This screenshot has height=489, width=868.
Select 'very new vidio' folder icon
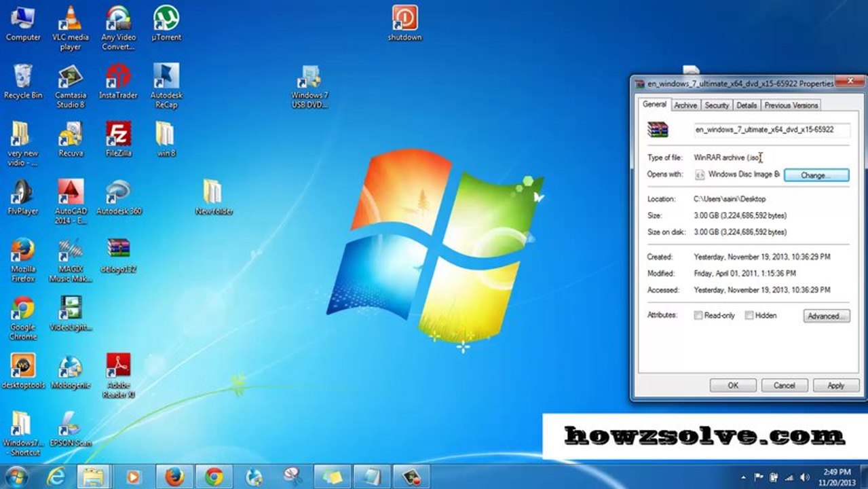click(23, 143)
